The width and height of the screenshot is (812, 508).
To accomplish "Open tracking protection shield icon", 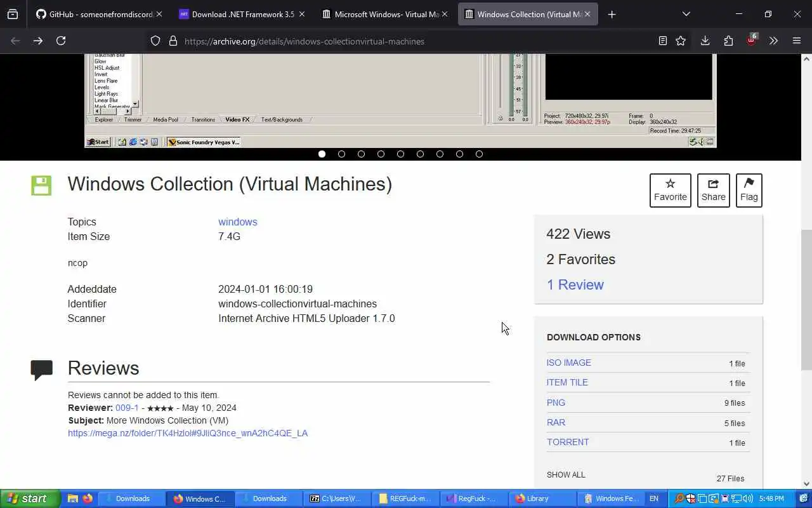I will click(x=155, y=41).
